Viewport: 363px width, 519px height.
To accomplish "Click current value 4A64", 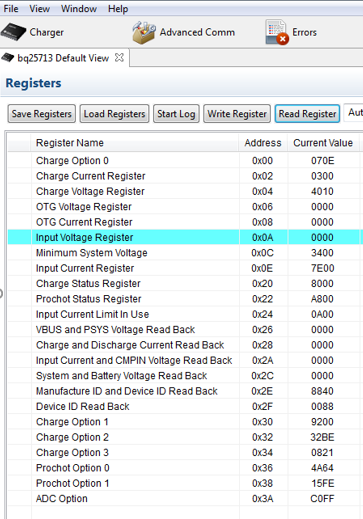I will (323, 468).
